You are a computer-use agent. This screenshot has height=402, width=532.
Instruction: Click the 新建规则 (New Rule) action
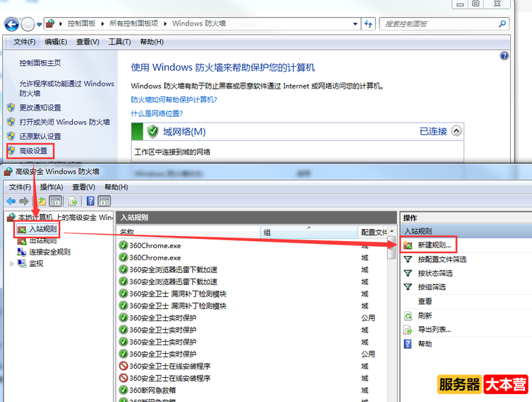pyautogui.click(x=433, y=245)
